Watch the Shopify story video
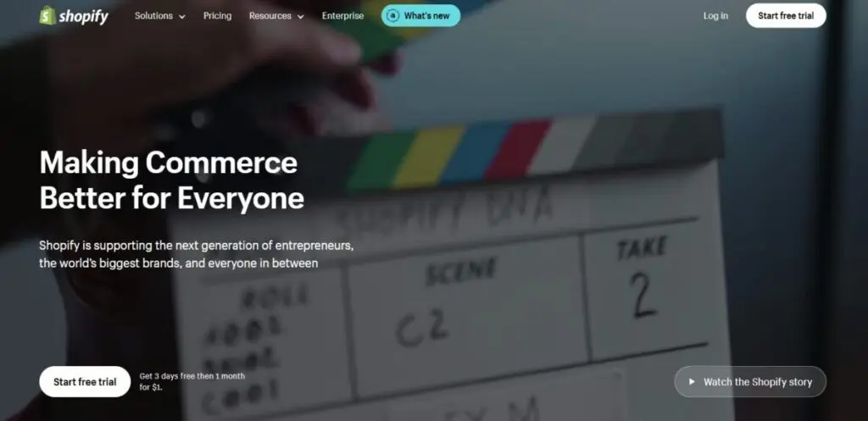Viewport: 868px width, 421px height. (750, 382)
